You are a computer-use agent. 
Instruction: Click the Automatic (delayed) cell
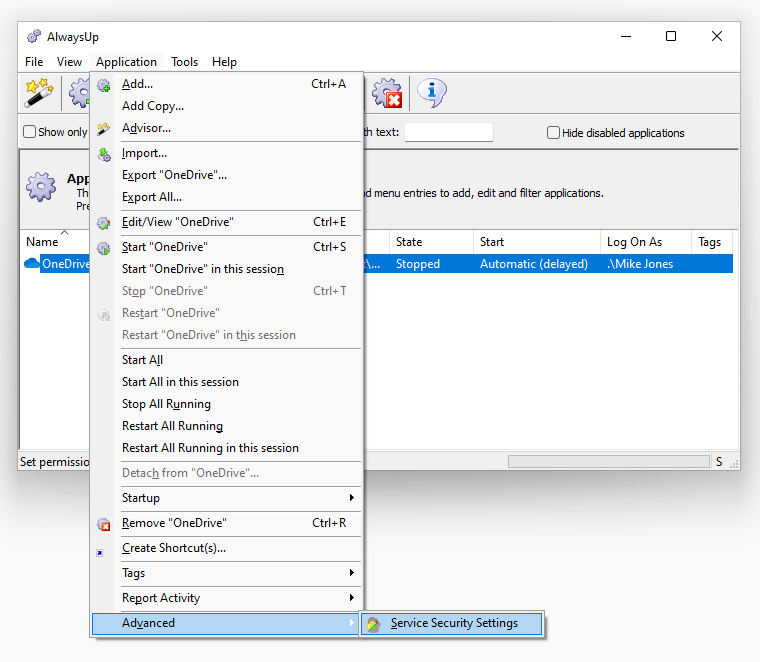point(534,264)
